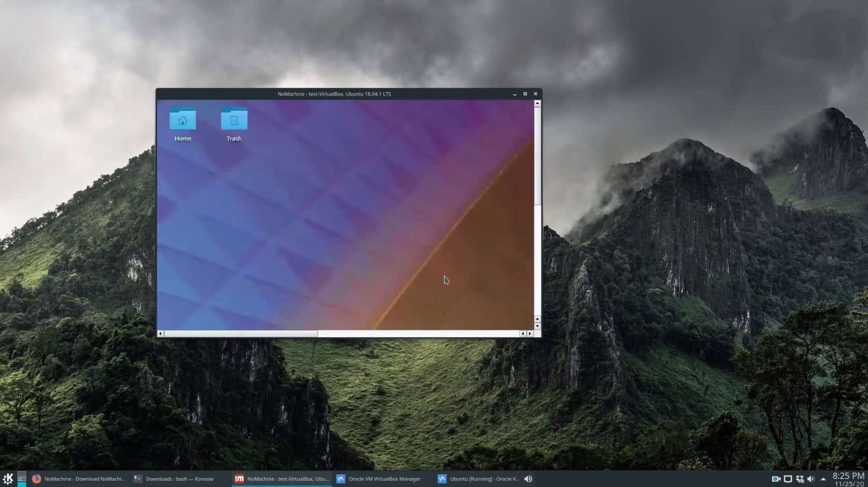Open the network status icon in the system tray
This screenshot has height=487, width=868.
tap(801, 479)
